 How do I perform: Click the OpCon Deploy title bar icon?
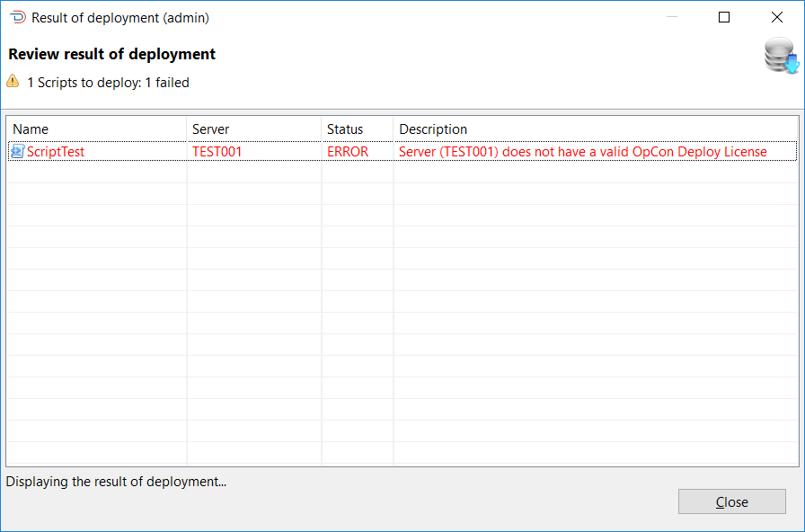pyautogui.click(x=17, y=17)
